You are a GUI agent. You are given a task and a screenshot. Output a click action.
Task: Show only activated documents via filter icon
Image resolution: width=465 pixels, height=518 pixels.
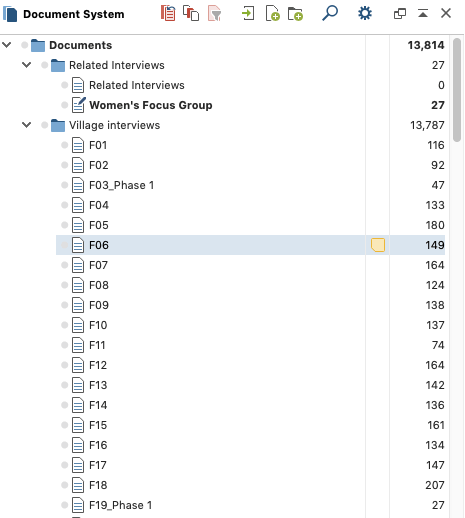[214, 14]
